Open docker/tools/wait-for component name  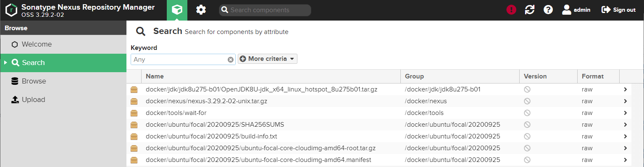pos(176,113)
